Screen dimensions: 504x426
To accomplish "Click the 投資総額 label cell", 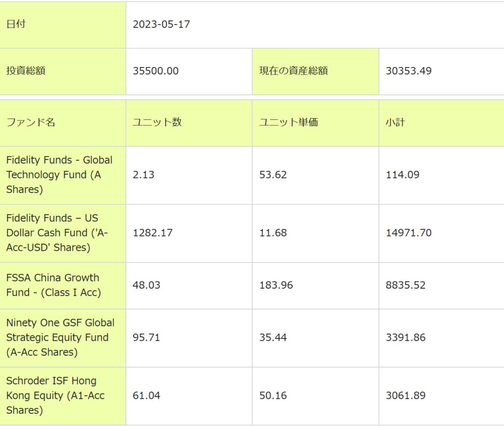I will pos(26,71).
